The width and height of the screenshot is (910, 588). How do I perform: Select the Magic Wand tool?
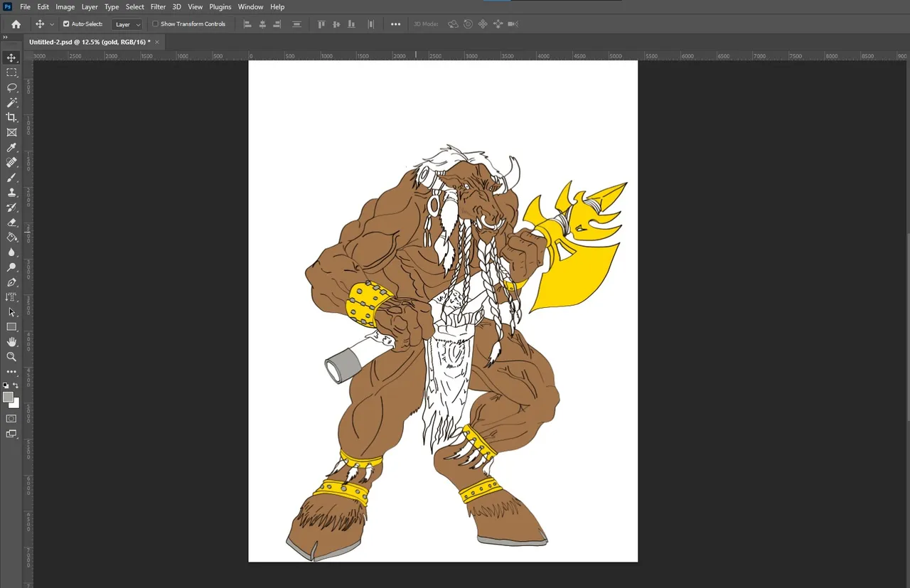[11, 102]
